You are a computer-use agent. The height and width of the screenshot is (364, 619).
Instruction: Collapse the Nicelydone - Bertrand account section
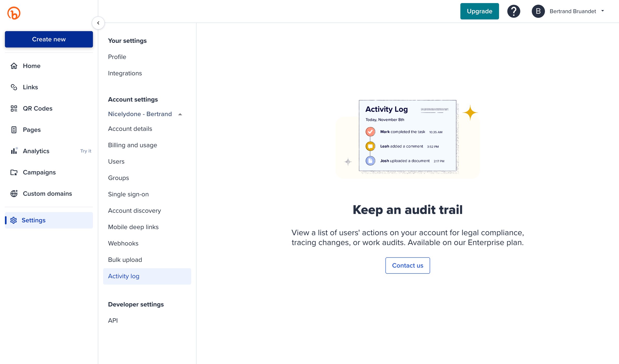pyautogui.click(x=180, y=114)
